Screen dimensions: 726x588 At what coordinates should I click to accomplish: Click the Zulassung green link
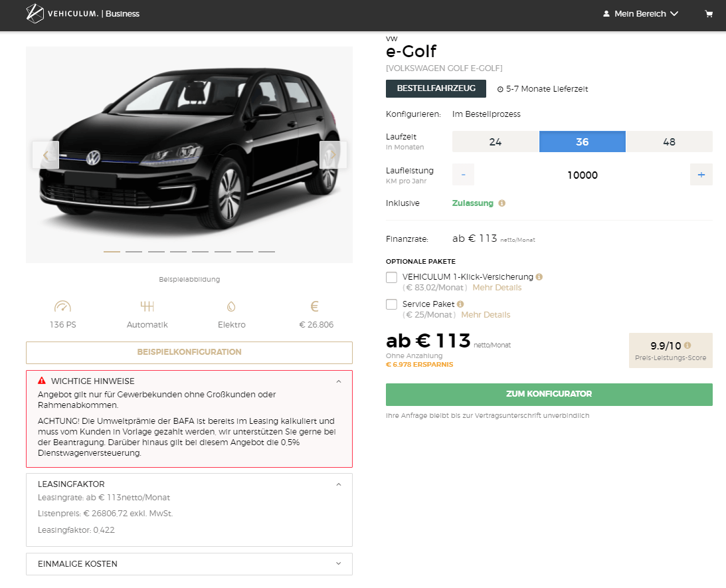point(473,203)
